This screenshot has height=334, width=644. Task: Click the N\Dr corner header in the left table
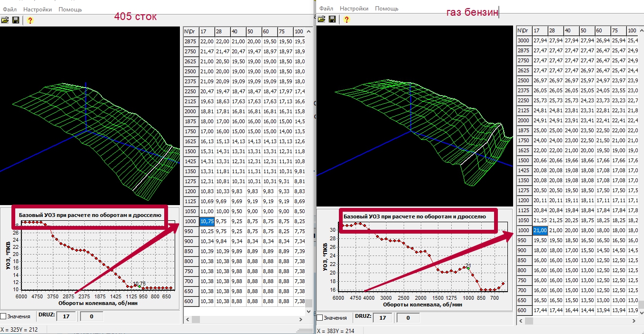[191, 31]
